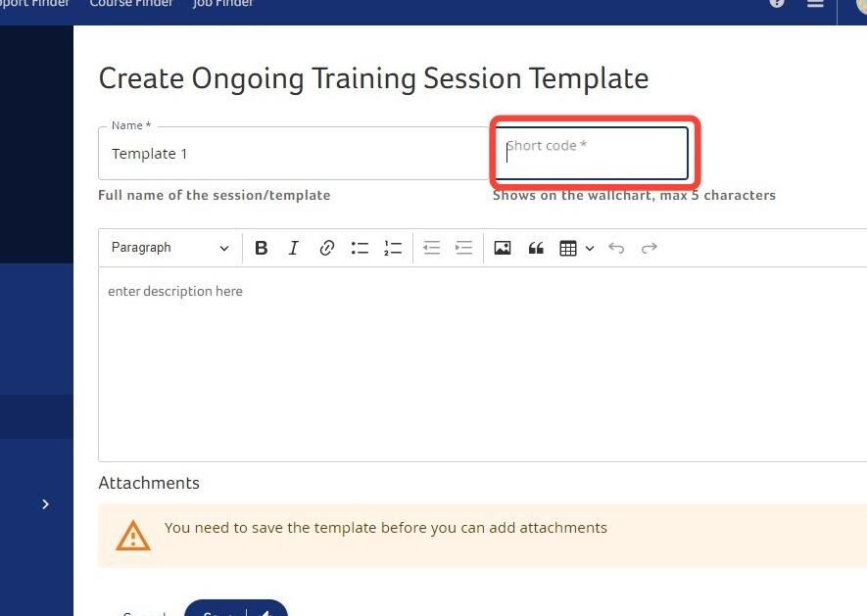Increase indent in the description editor
Image resolution: width=867 pixels, height=616 pixels.
click(x=463, y=248)
